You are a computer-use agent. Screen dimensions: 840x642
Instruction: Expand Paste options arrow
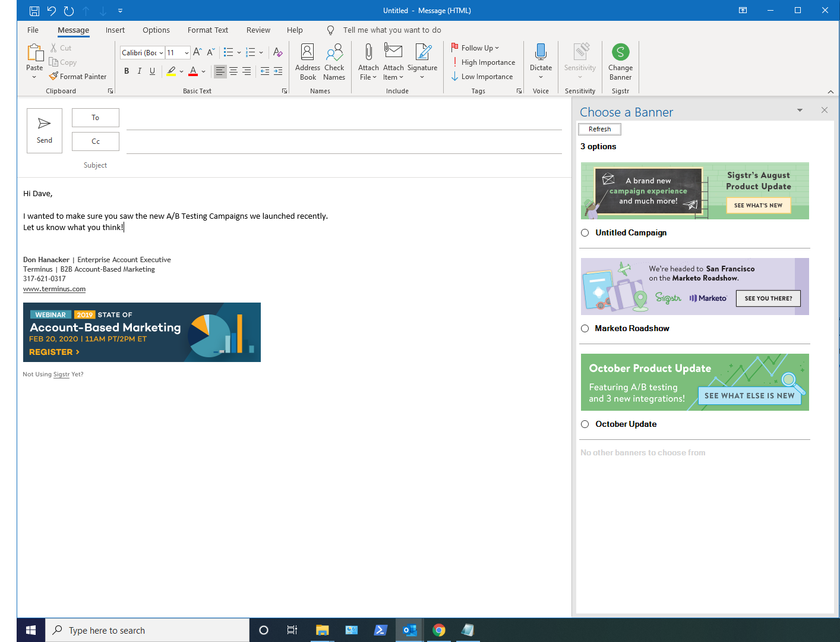[x=34, y=77]
